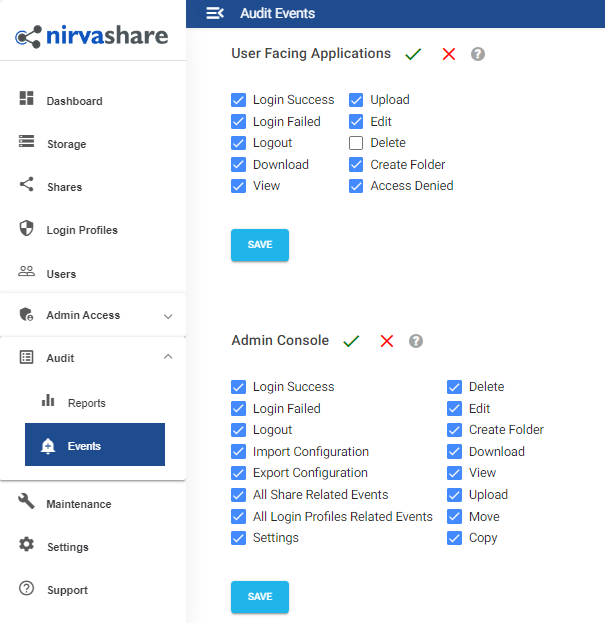This screenshot has width=605, height=623.
Task: Click red X beside User Facing Applications
Action: coord(448,54)
